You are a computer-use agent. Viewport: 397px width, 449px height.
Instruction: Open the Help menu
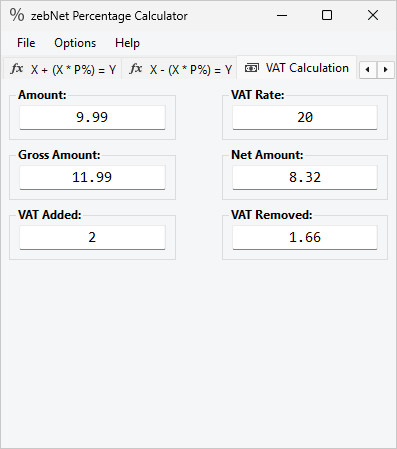tap(127, 43)
